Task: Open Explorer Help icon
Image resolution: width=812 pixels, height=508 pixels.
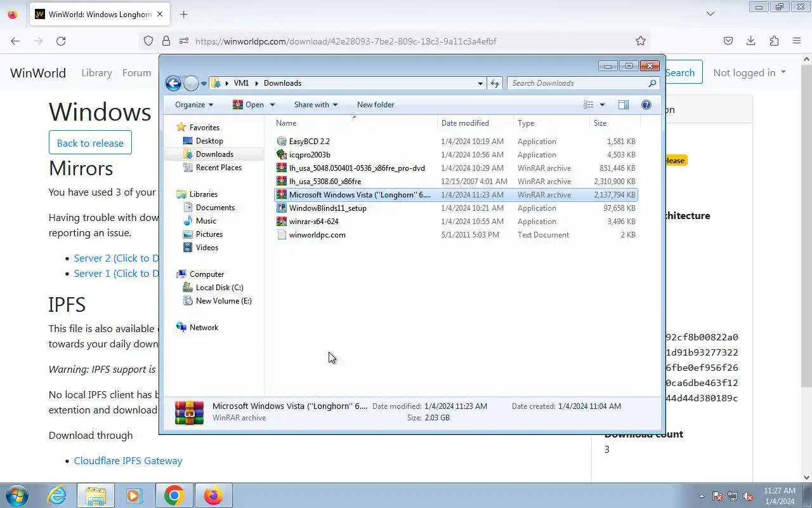Action: 646,105
